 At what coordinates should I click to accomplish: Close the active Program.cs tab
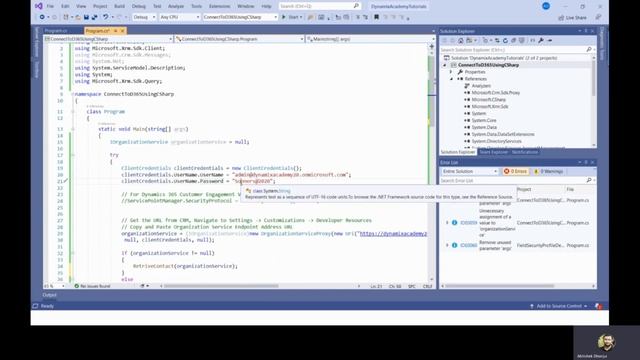click(122, 31)
